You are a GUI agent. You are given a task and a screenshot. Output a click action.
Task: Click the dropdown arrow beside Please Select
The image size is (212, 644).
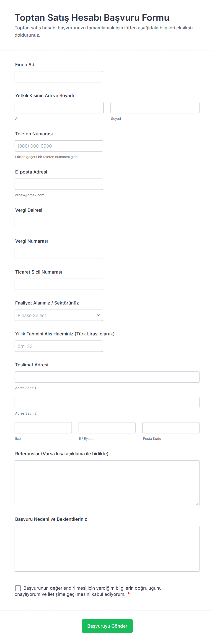pos(98,315)
